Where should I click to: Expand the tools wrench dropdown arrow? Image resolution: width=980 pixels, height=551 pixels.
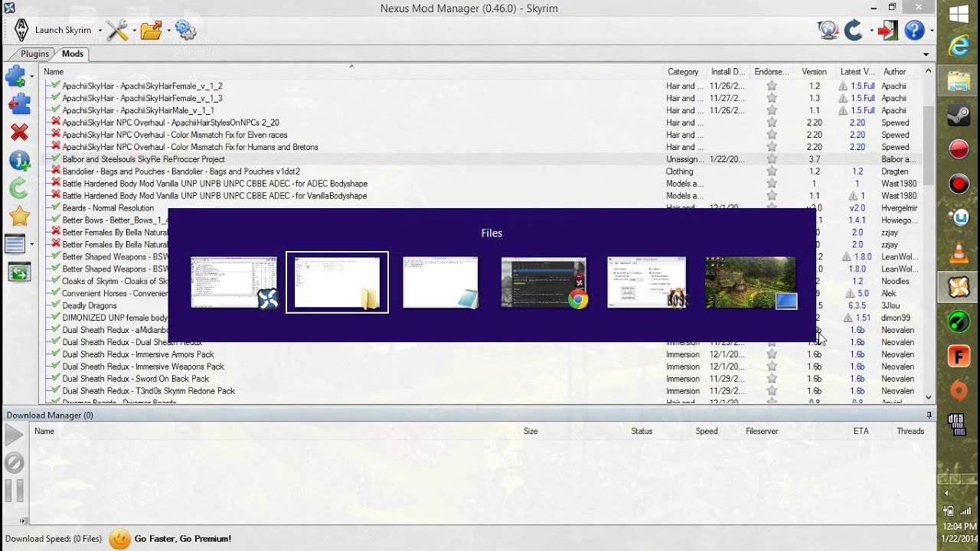134,31
